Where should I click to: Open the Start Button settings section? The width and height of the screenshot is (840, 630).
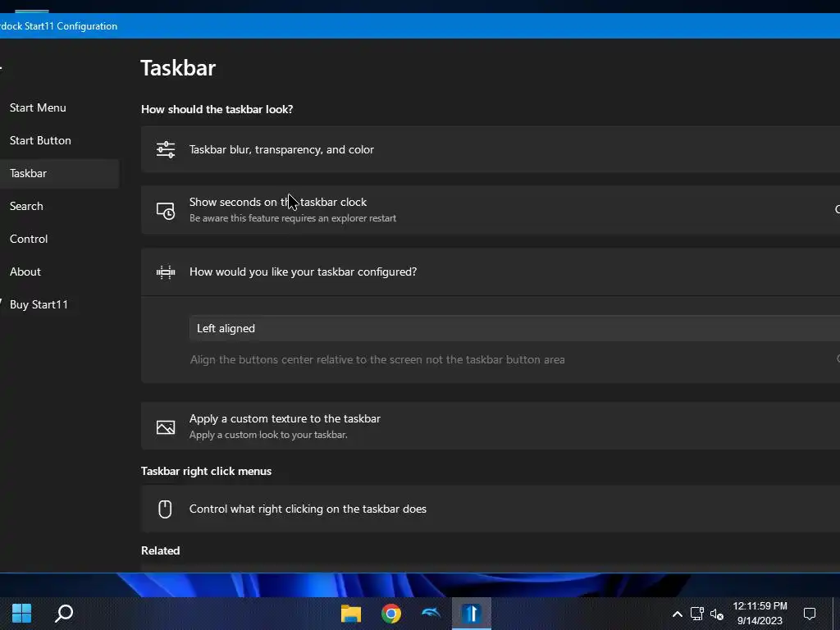[40, 140]
